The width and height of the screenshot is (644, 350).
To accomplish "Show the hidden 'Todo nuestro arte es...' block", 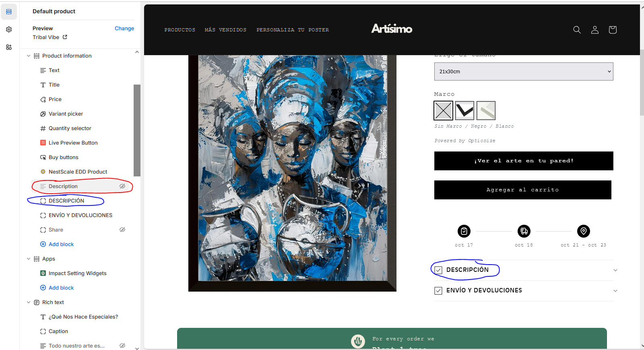I will tap(122, 346).
